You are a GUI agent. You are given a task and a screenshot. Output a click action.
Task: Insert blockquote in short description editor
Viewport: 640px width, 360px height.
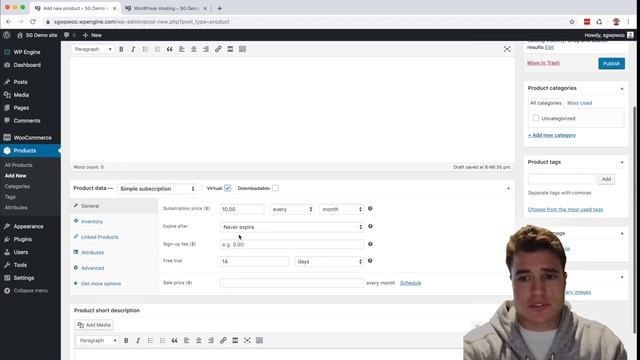pos(174,340)
